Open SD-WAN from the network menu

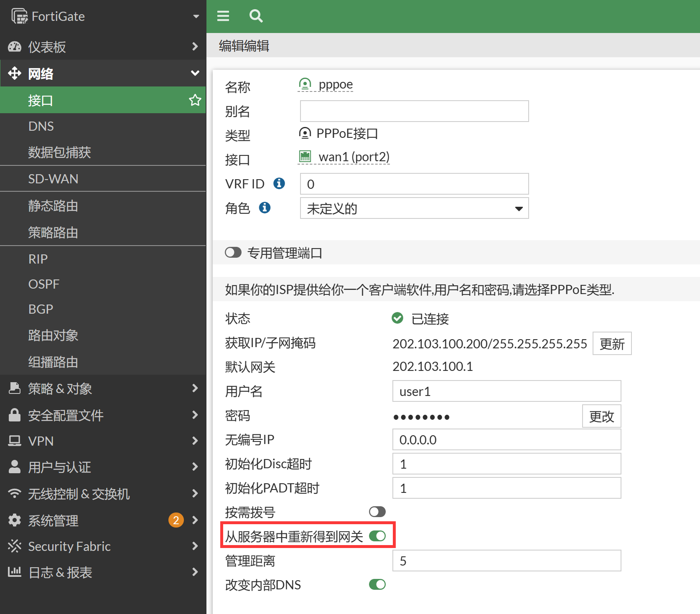point(53,179)
